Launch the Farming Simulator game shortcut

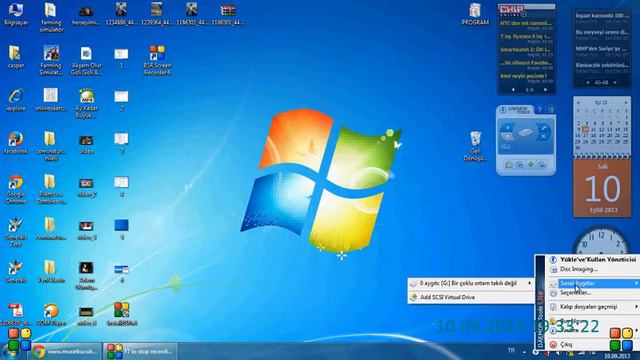51,60
